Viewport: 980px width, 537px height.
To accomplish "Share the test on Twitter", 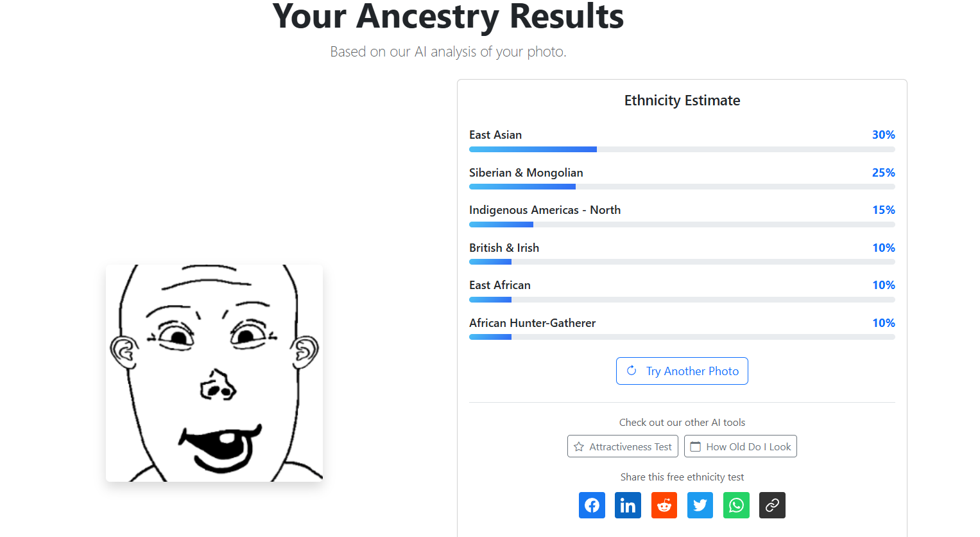I will [x=700, y=505].
